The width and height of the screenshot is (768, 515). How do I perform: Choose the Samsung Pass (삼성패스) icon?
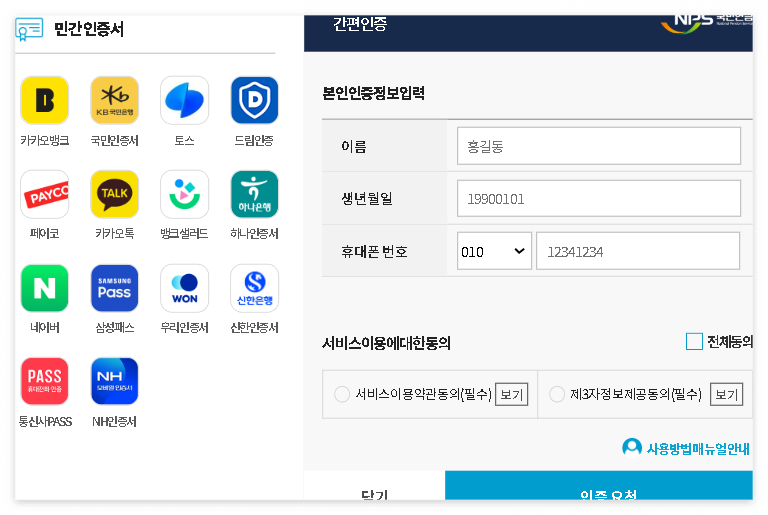pyautogui.click(x=115, y=288)
